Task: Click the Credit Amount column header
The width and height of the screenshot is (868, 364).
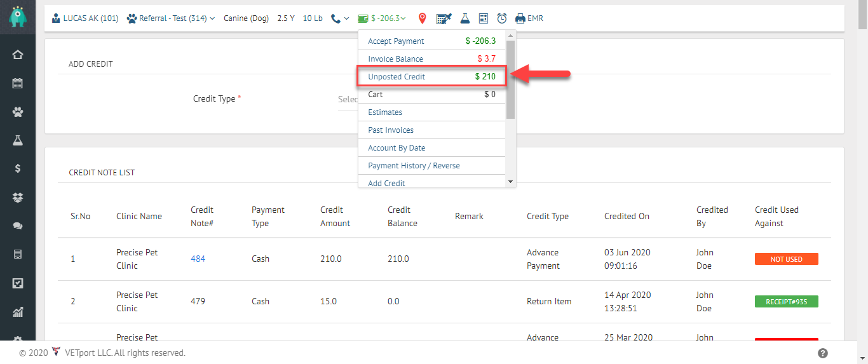Action: point(335,217)
